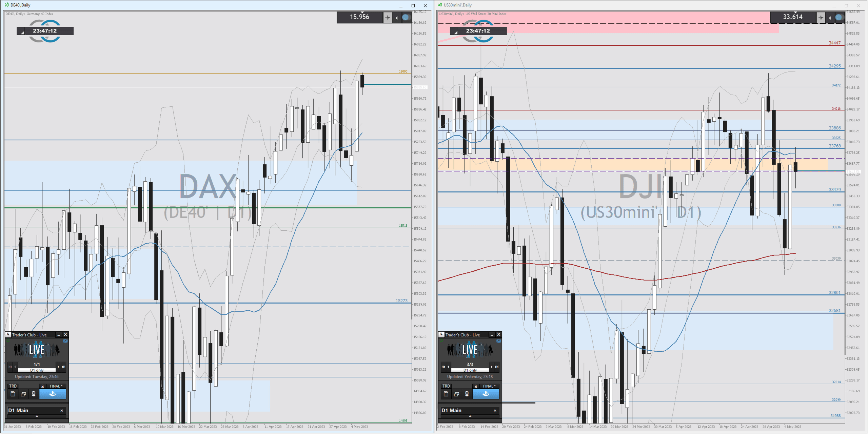Close the DJI Trader's Club - Live panel
Screen dimensions: 868x434
pos(499,335)
